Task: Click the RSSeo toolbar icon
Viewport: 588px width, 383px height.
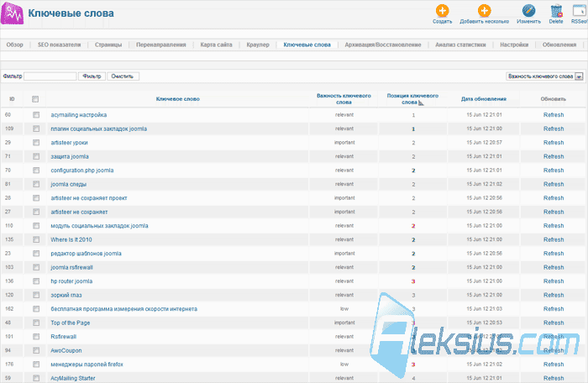Action: coord(580,11)
